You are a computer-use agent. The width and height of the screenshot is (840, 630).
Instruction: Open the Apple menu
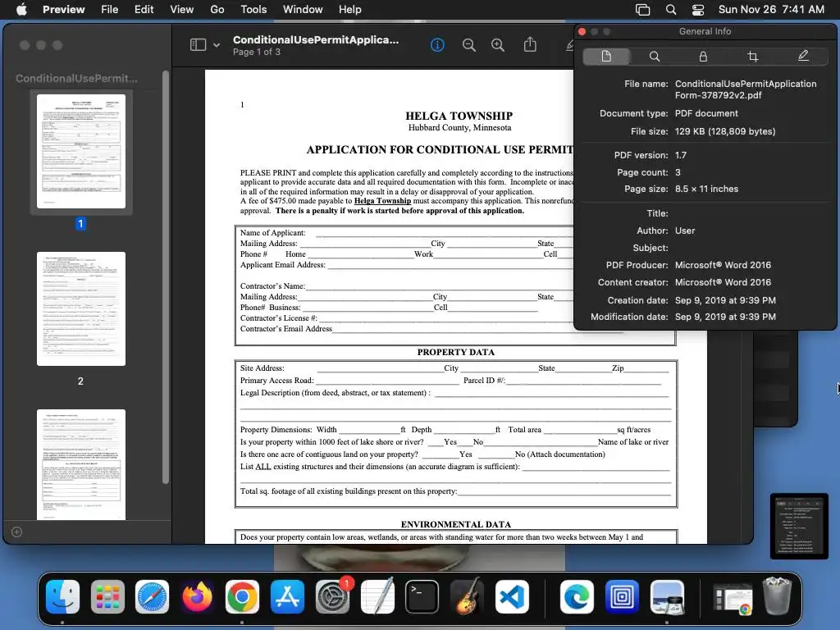tap(21, 9)
